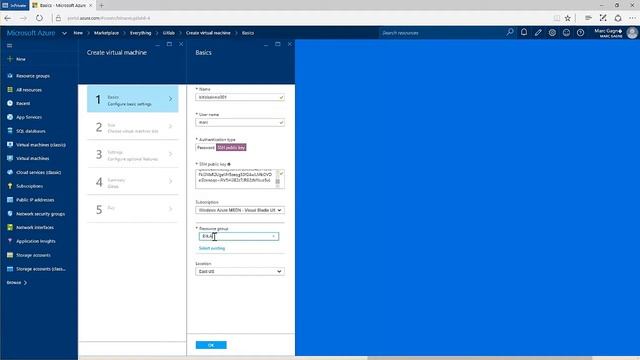This screenshot has width=640, height=360.
Task: Open Resource groups in the sidebar
Action: pos(33,76)
